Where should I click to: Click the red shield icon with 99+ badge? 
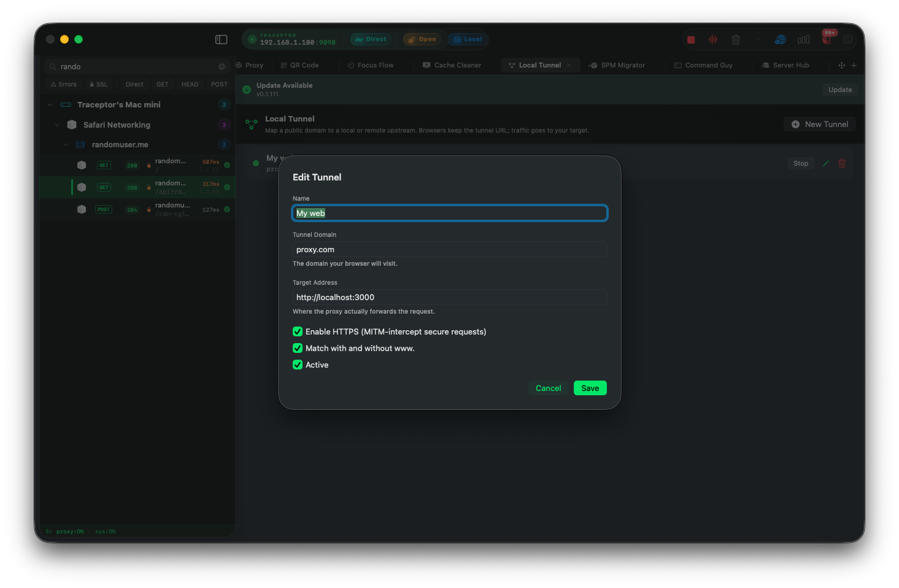pyautogui.click(x=827, y=40)
